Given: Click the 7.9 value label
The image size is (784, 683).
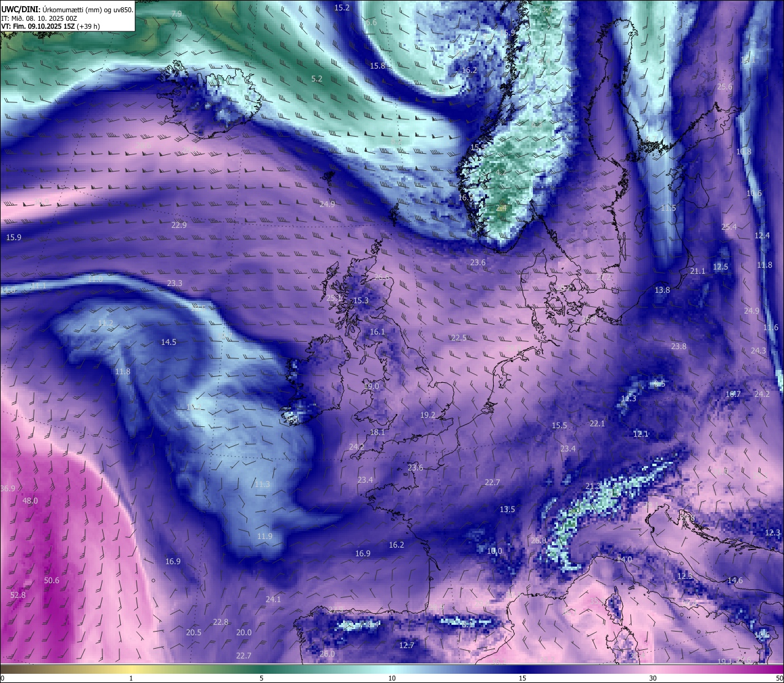Looking at the screenshot, I should coord(176,13).
